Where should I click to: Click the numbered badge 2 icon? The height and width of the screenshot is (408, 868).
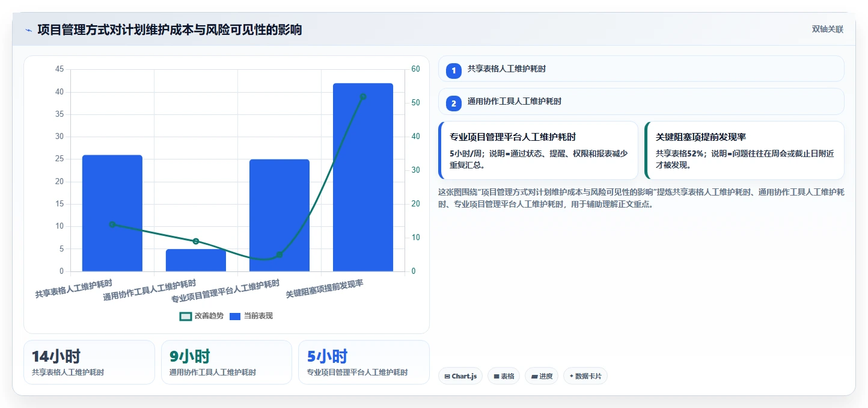[x=454, y=104]
